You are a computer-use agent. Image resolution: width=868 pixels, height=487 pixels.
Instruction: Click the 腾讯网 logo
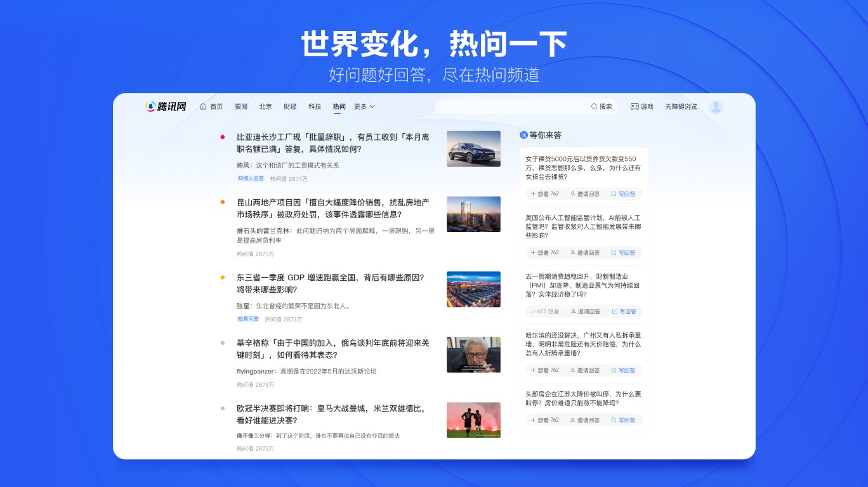pos(166,107)
